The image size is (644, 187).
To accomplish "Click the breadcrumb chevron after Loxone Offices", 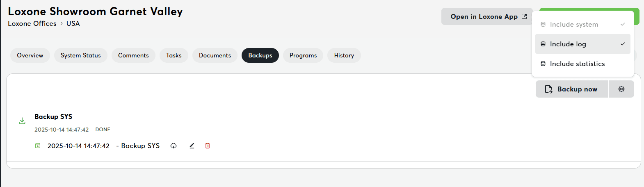I will [x=62, y=23].
